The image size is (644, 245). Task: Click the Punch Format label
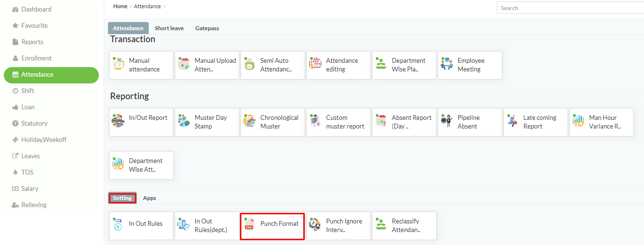point(279,223)
